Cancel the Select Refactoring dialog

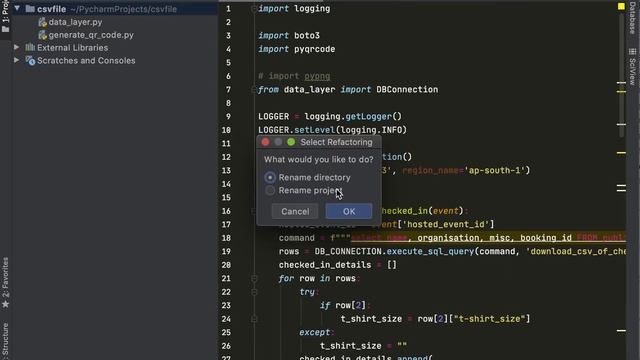pos(295,211)
